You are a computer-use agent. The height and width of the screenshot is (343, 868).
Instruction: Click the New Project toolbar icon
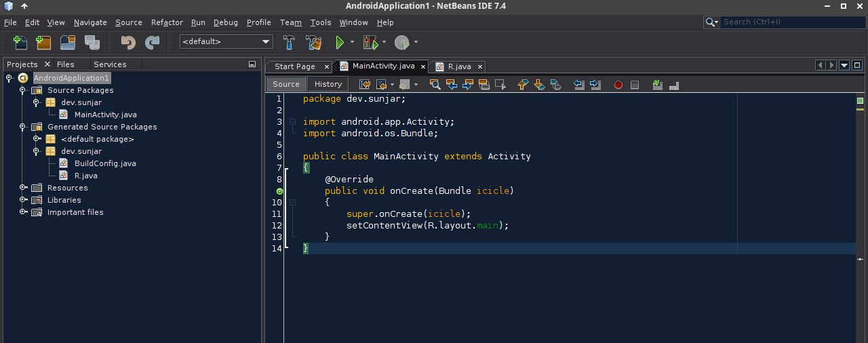point(43,42)
